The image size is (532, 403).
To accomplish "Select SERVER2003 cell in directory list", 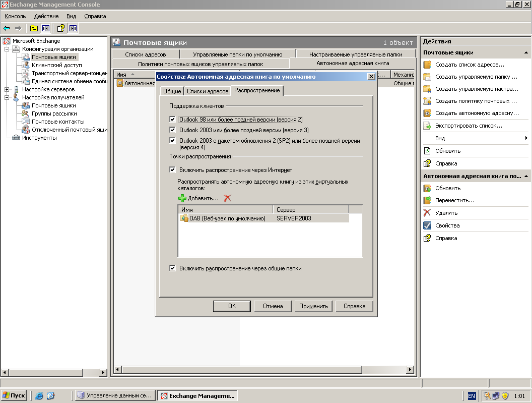I will pos(294,218).
